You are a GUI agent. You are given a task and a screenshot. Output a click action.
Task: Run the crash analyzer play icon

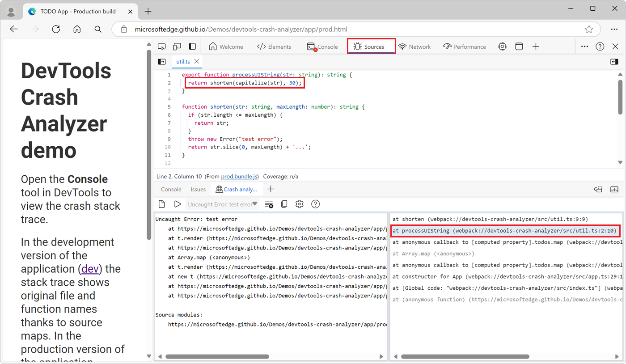[178, 204]
